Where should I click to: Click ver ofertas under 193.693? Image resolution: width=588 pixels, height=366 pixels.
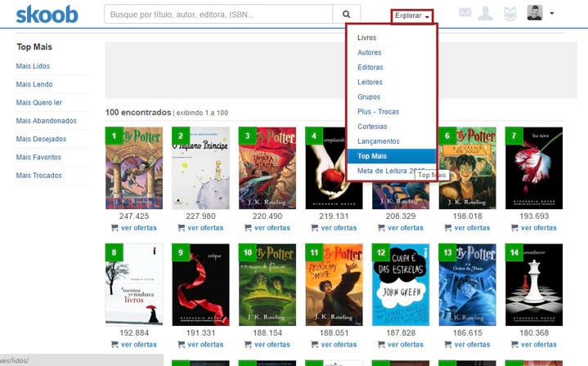(534, 228)
